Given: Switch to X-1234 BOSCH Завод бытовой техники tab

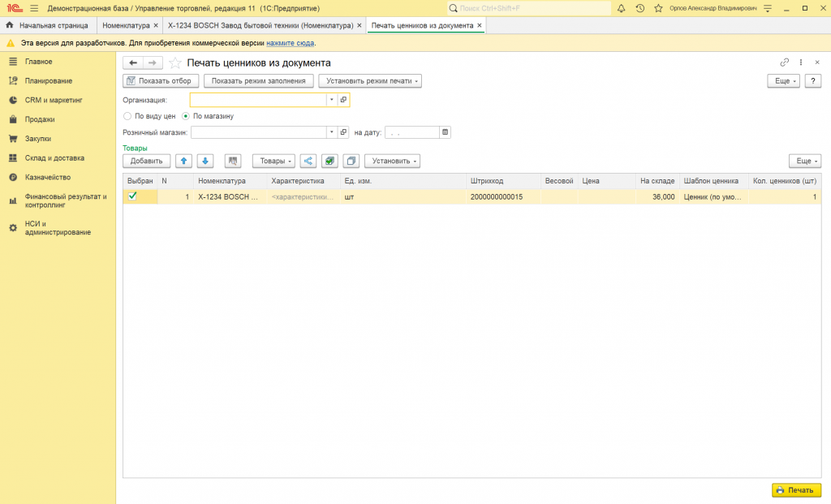Looking at the screenshot, I should point(260,25).
